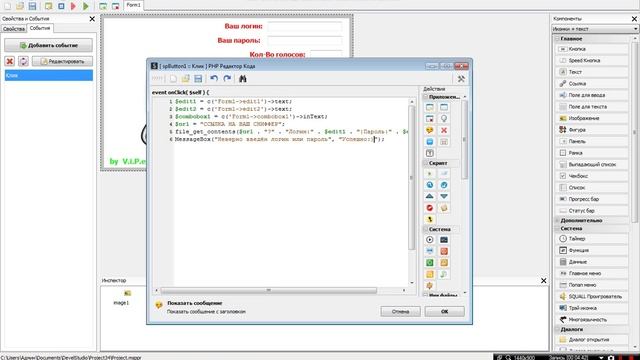This screenshot has height=360, width=640.
Task: Click the Ваш пароль input on the form
Action: [304, 40]
